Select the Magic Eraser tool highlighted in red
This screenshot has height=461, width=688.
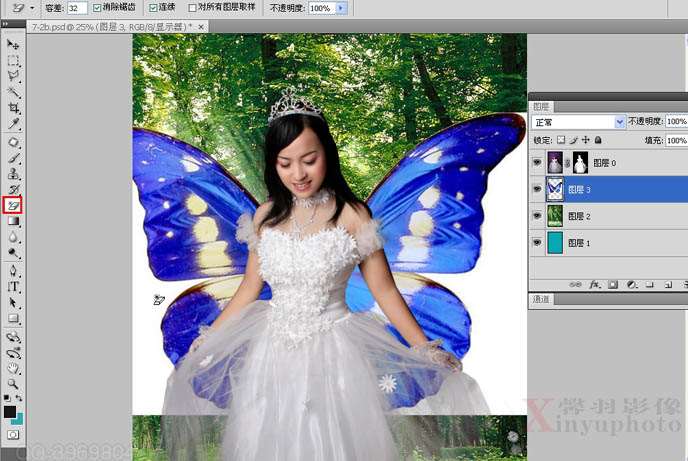click(x=14, y=205)
